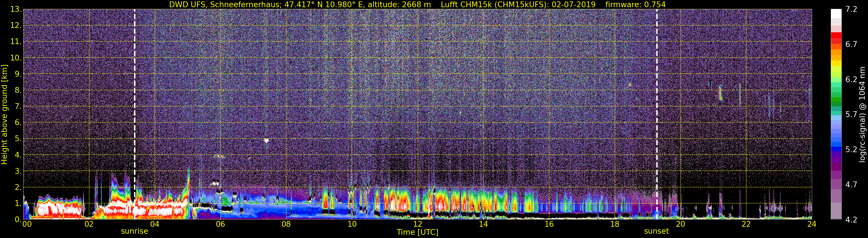This screenshot has width=868, height=238.
Task: Click the 'log(rc-signal) @ 1064 nm' colorbar label
Action: pos(863,115)
